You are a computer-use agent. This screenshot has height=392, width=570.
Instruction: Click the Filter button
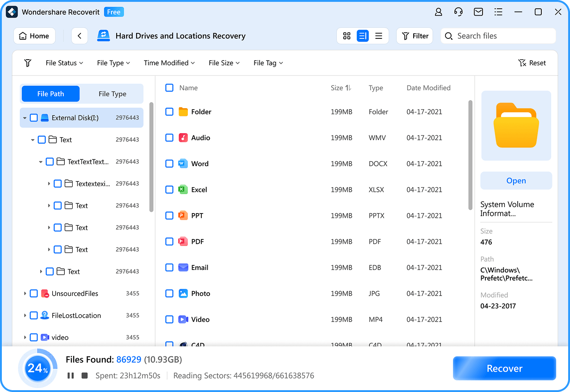[x=415, y=36]
